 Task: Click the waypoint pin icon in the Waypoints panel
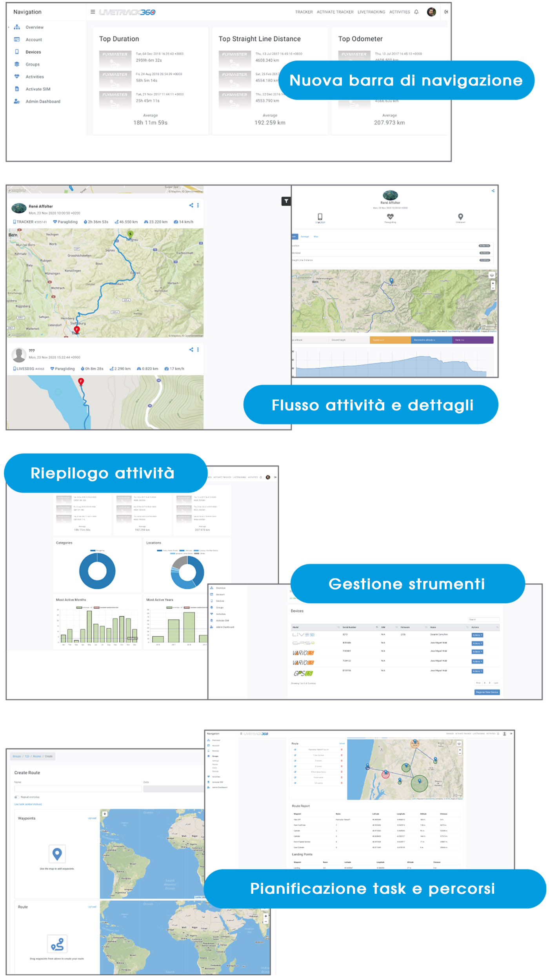(57, 853)
